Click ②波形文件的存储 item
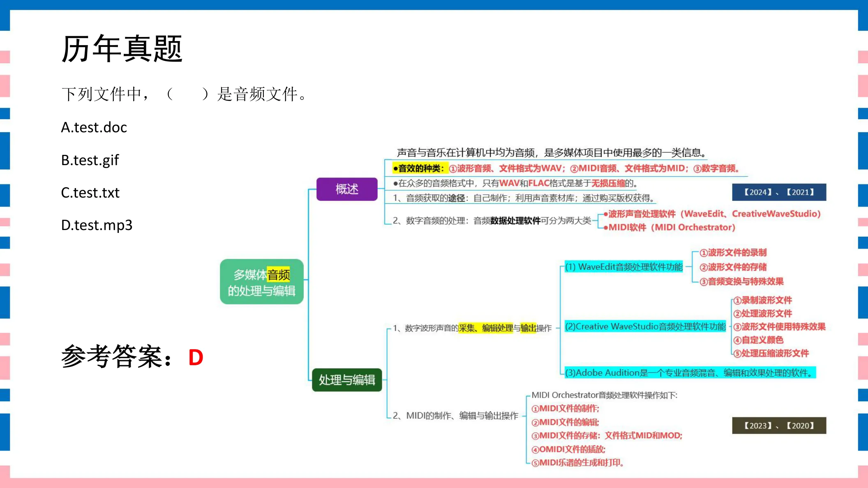868x488 pixels. click(x=733, y=267)
